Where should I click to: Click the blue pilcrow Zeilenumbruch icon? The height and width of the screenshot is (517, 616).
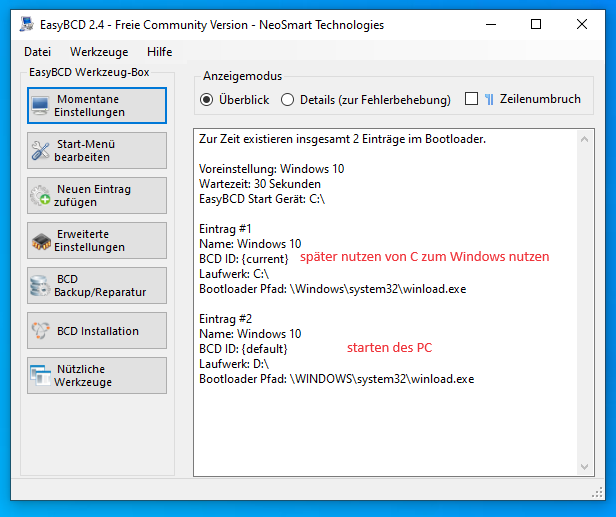coord(489,99)
